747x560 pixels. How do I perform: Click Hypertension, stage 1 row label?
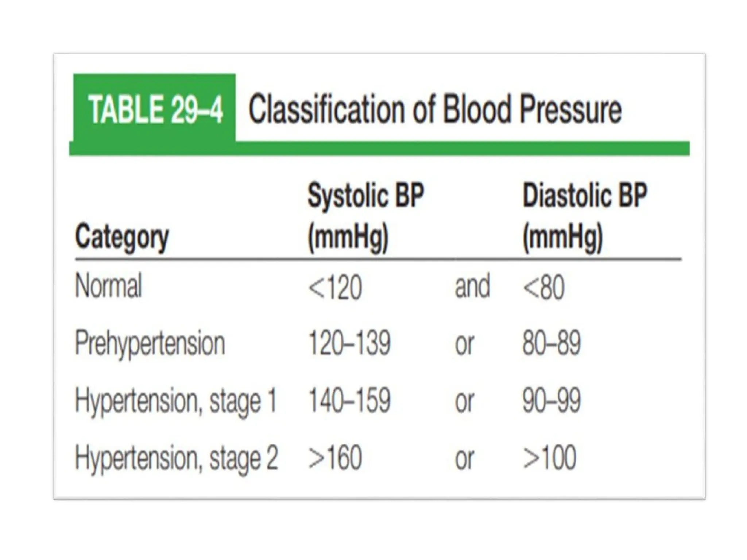click(x=176, y=401)
